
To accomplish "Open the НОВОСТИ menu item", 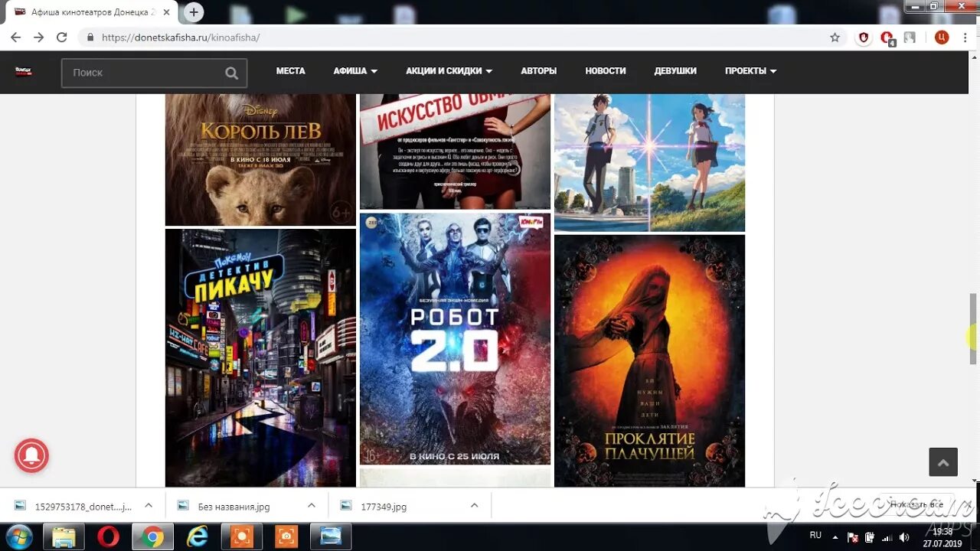I will (606, 70).
